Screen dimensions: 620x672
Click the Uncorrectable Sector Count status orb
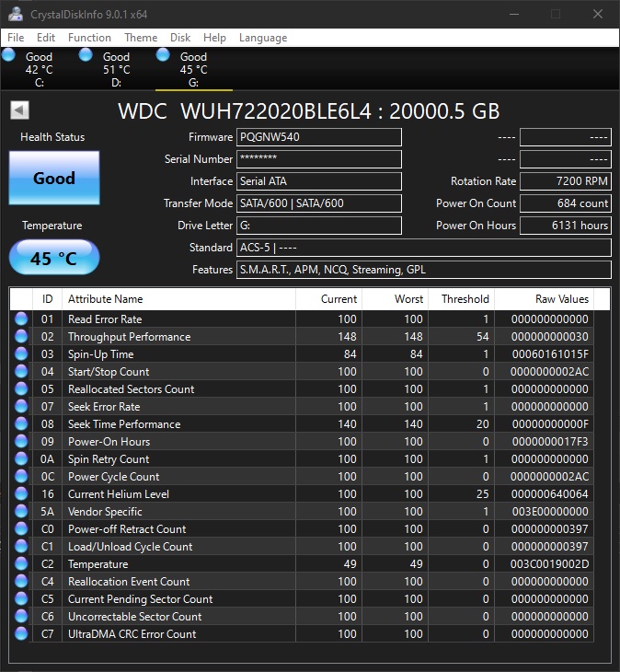(x=21, y=616)
